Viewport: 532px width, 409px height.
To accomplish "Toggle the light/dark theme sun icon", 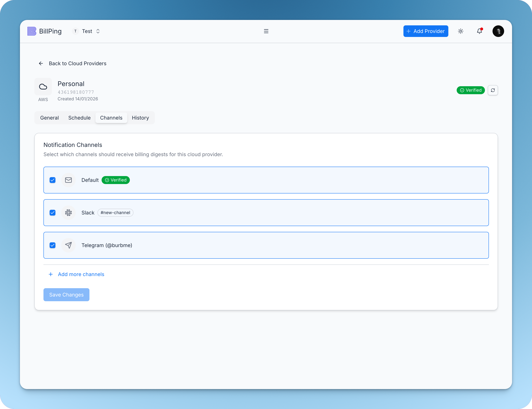I will click(x=460, y=31).
